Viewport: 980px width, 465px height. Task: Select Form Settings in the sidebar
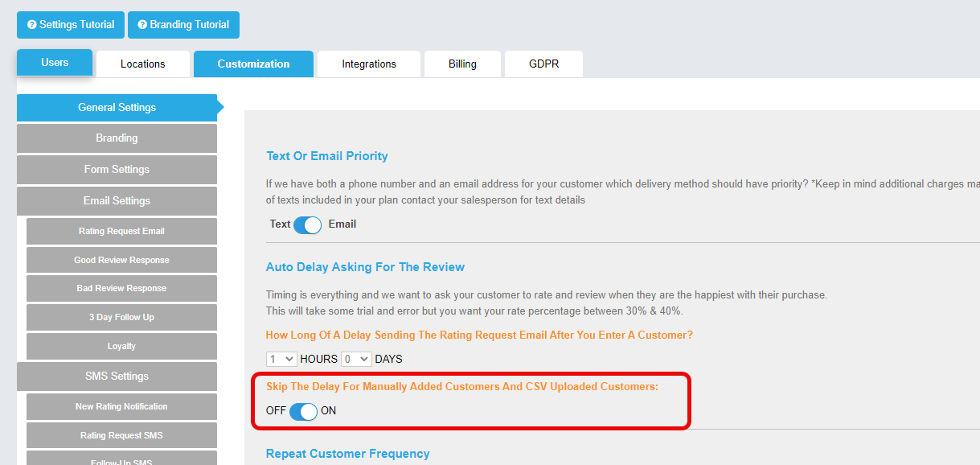coord(117,170)
